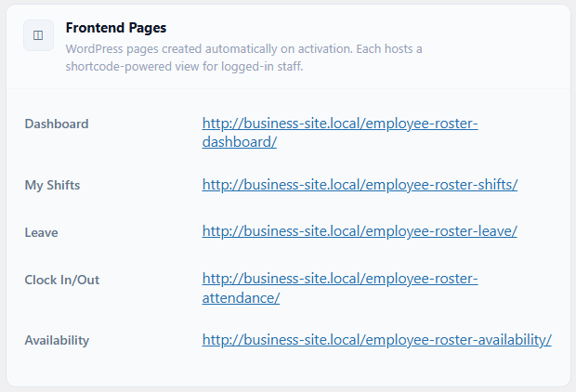Open the employee-roster-attendance link
The width and height of the screenshot is (576, 392).
[x=340, y=288]
